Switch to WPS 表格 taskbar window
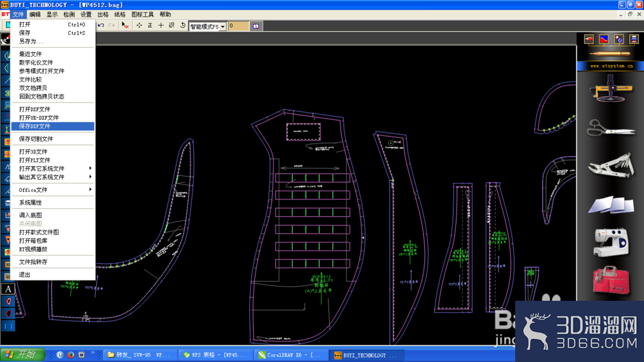This screenshot has width=644, height=362. [216, 355]
